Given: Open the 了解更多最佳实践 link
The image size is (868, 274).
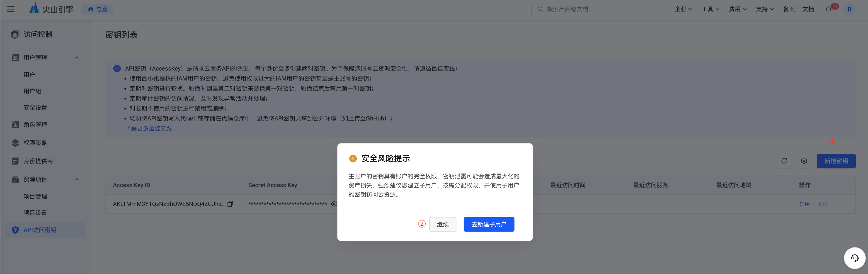Looking at the screenshot, I should point(149,128).
